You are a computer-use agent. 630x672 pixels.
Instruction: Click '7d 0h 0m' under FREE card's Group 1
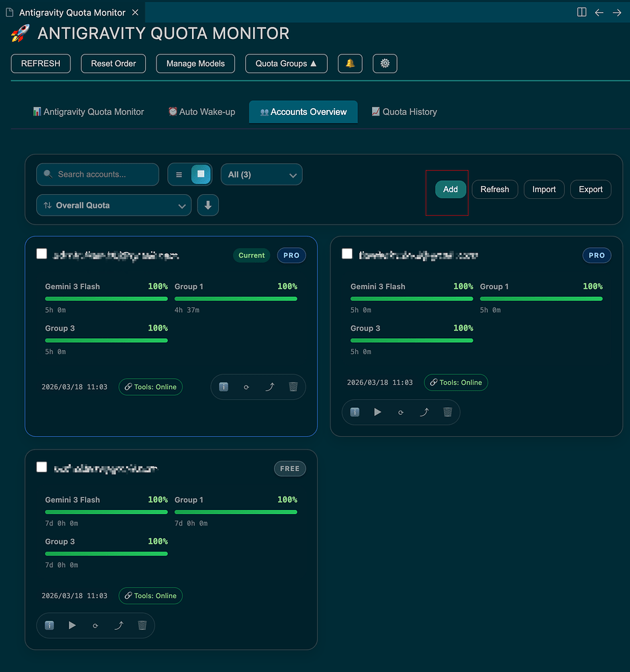tap(191, 523)
